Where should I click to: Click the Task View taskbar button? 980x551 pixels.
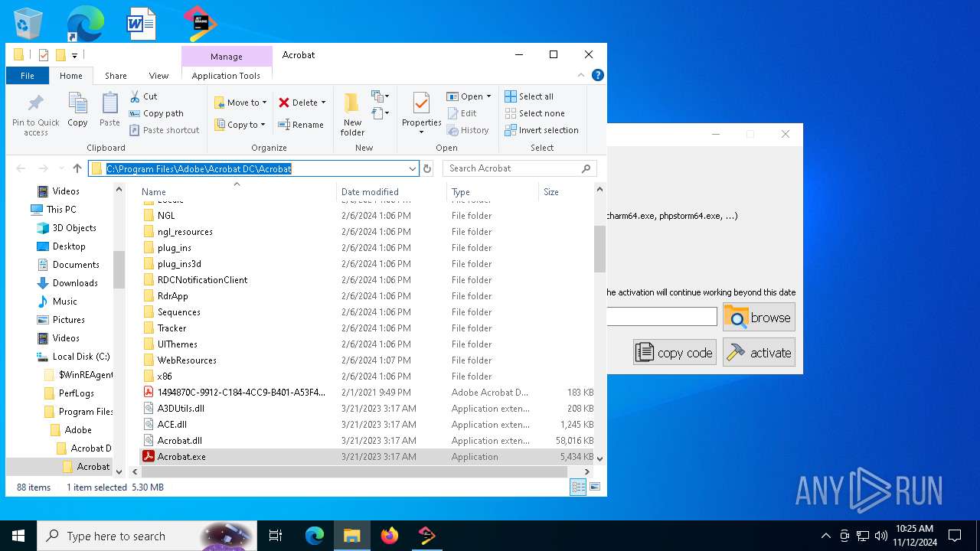tap(276, 536)
